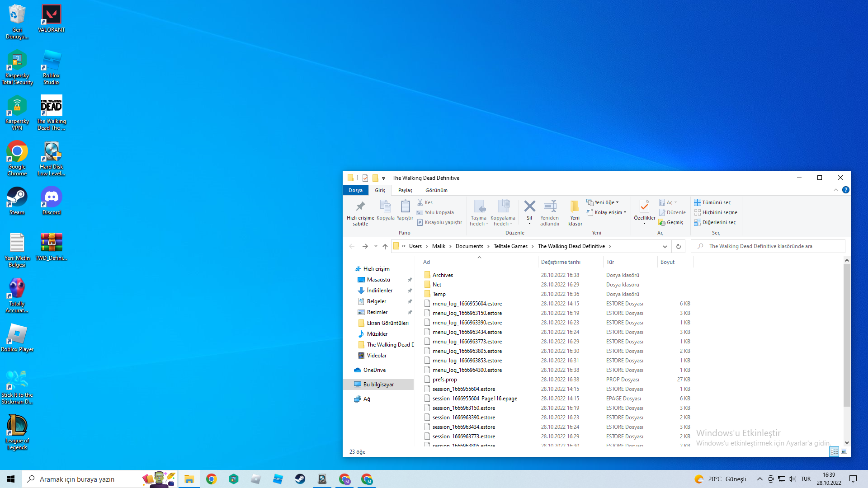Switch to large icons view toggle
The image size is (868, 488).
[844, 451]
